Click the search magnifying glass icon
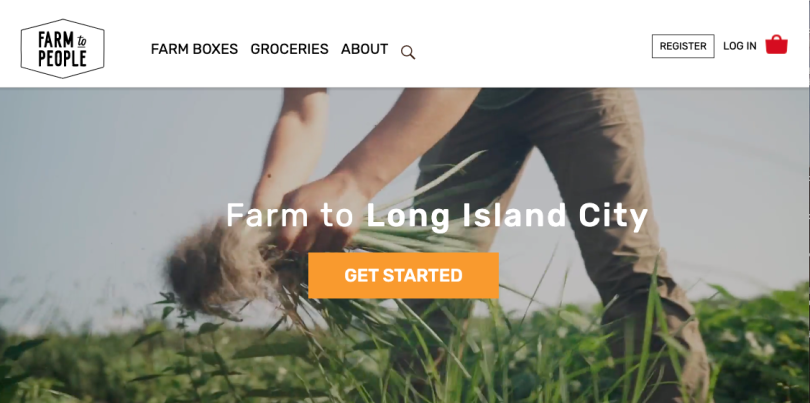Screen dimensions: 810x403 (x=408, y=52)
